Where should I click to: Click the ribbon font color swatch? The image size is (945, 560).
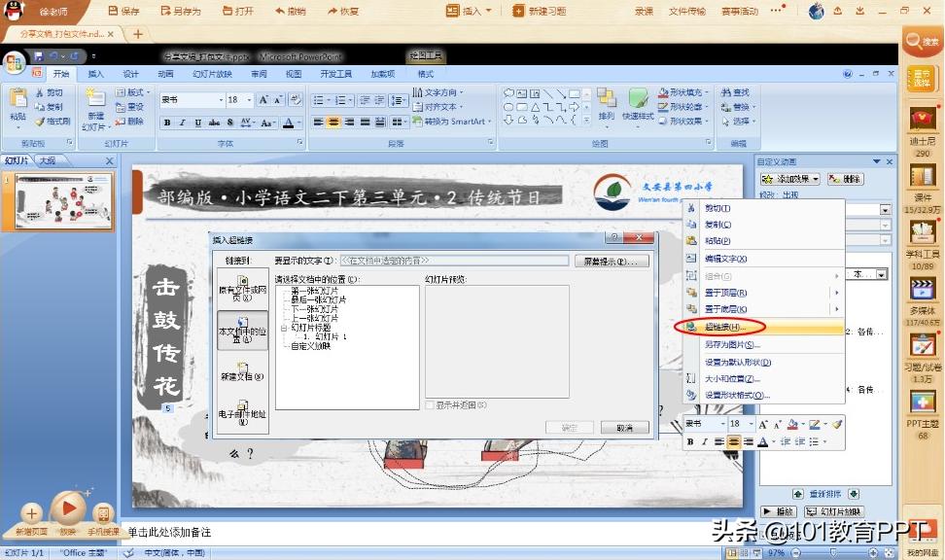(289, 122)
